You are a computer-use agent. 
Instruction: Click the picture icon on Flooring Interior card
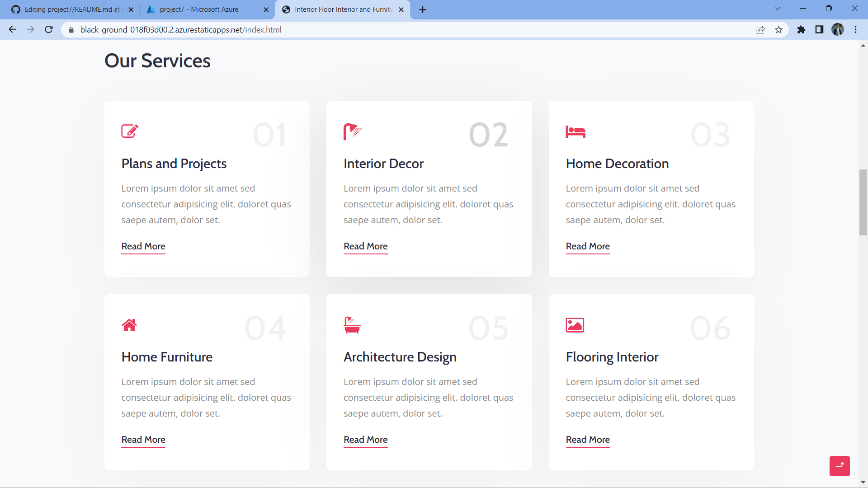(574, 325)
